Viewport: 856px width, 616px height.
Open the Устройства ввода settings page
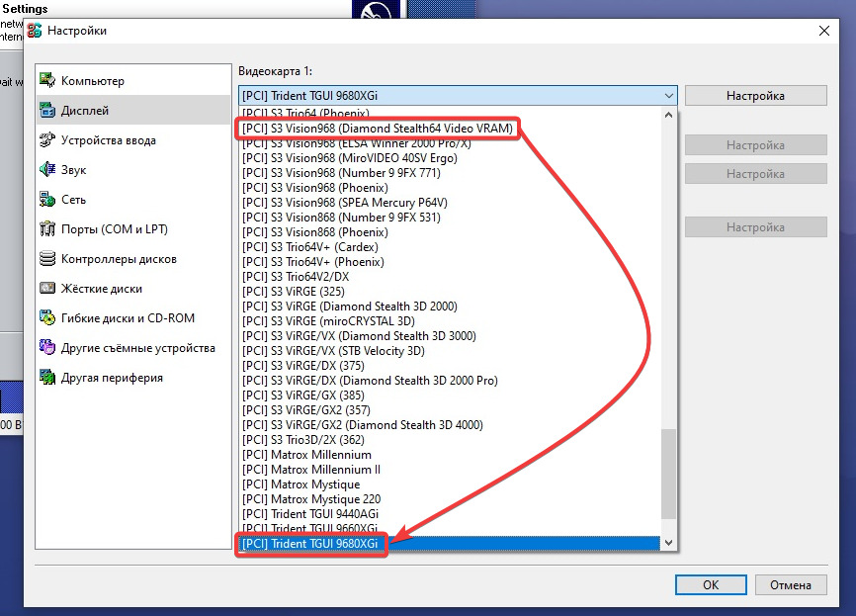tap(133, 139)
